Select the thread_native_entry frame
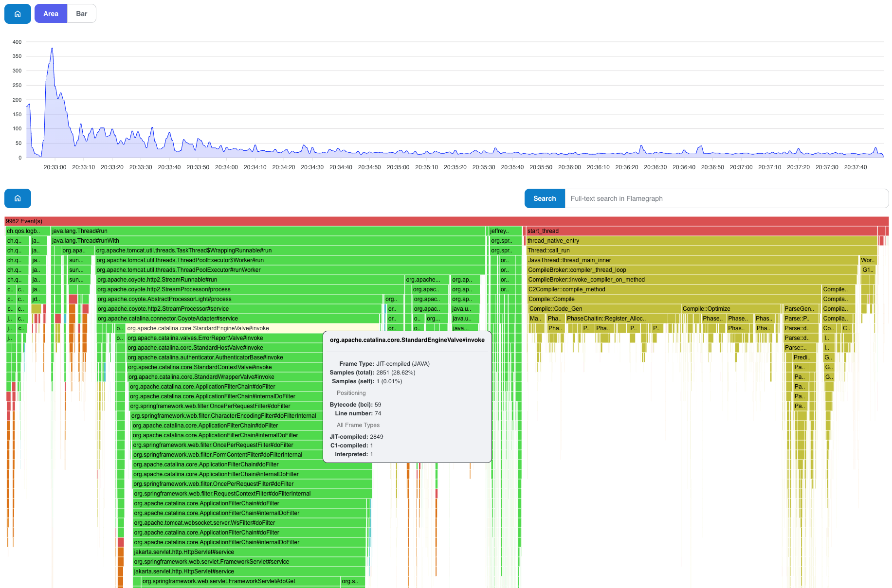 [x=701, y=241]
